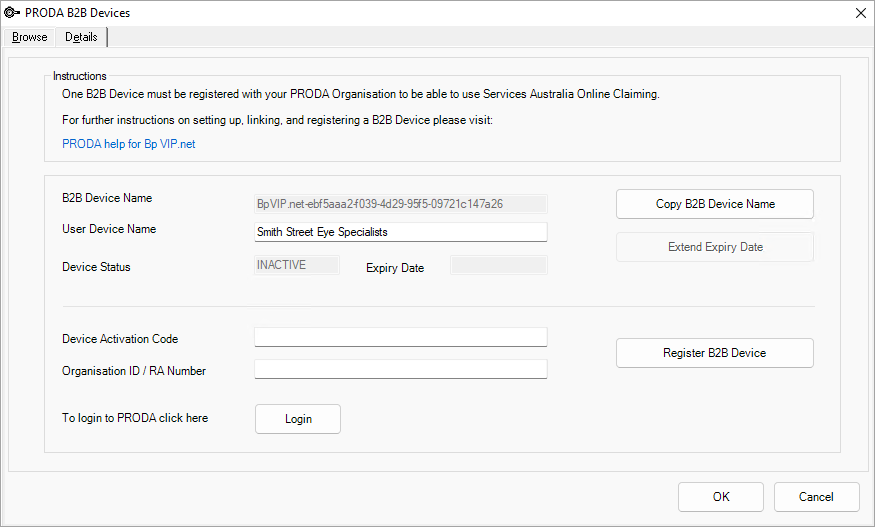This screenshot has height=527, width=875.
Task: Confirm the dialog with OK
Action: [721, 497]
